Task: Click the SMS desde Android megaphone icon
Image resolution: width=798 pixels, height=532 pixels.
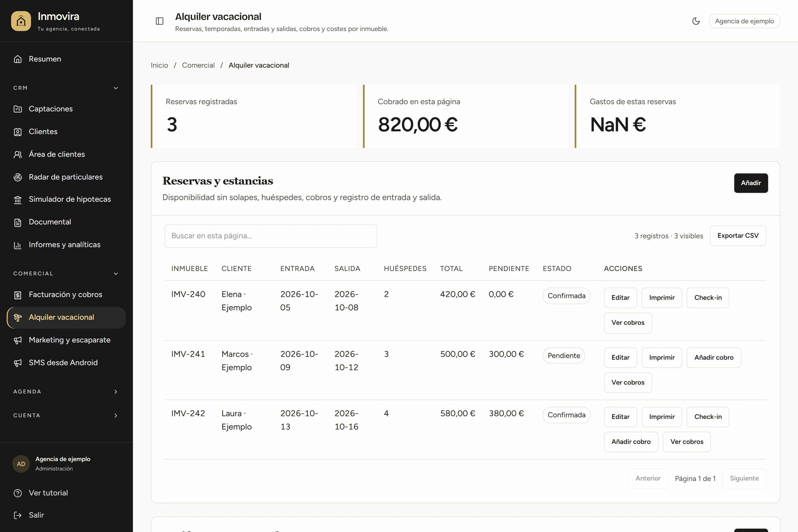Action: 18,363
